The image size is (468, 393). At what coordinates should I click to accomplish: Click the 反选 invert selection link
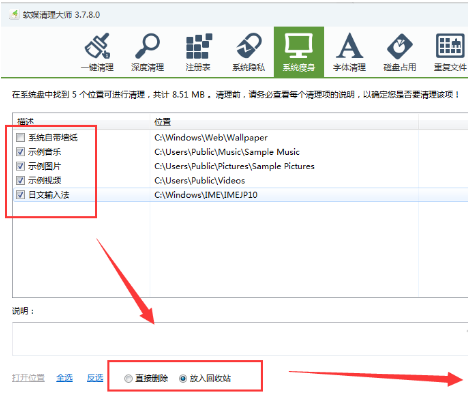95,378
